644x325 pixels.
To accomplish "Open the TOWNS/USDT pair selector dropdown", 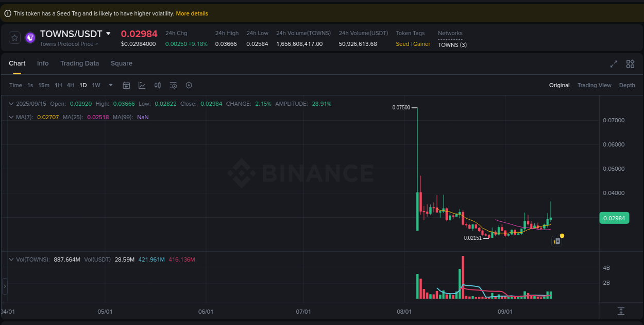I will tap(108, 34).
